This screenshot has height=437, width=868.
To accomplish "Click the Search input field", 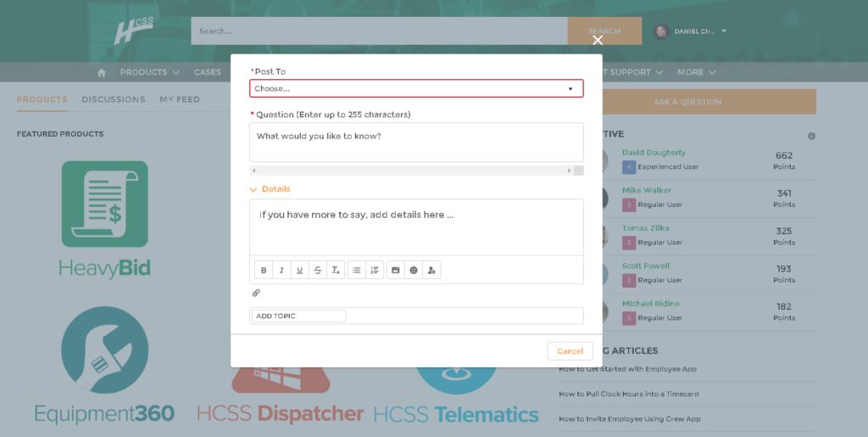I will click(379, 31).
